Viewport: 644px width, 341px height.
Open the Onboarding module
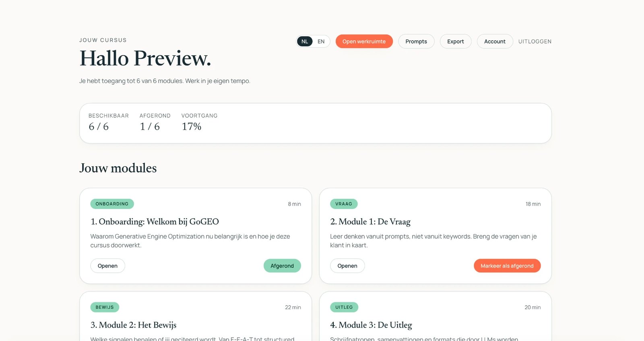107,266
